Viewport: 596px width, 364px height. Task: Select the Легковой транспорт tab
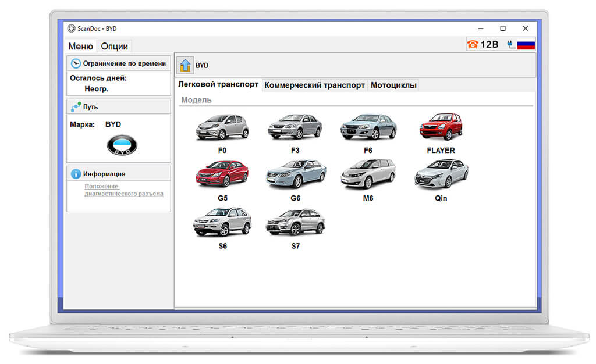pos(218,84)
